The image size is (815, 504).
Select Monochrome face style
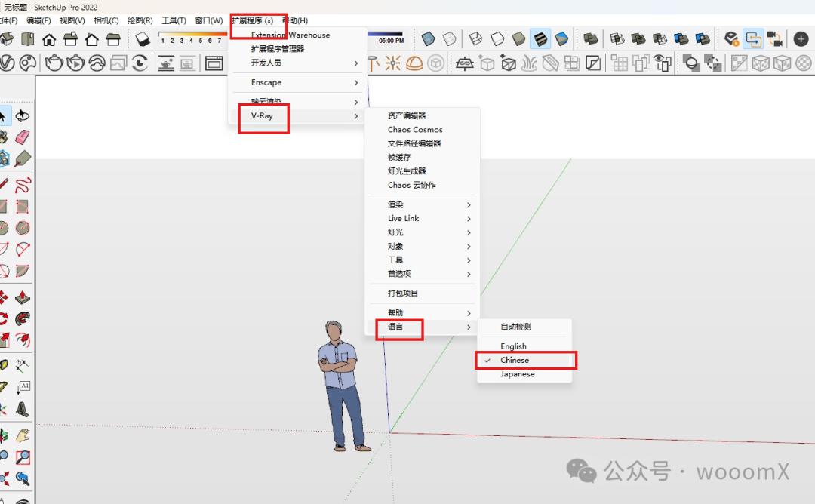click(562, 39)
